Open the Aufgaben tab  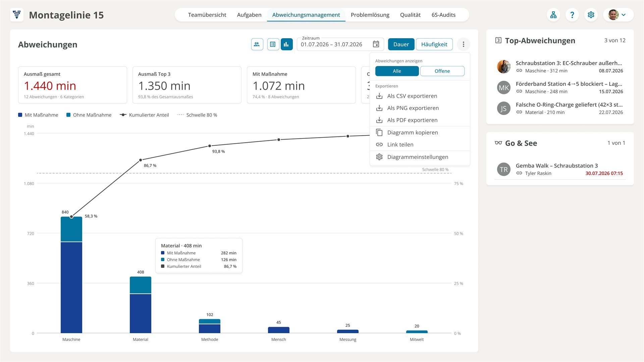click(x=249, y=15)
